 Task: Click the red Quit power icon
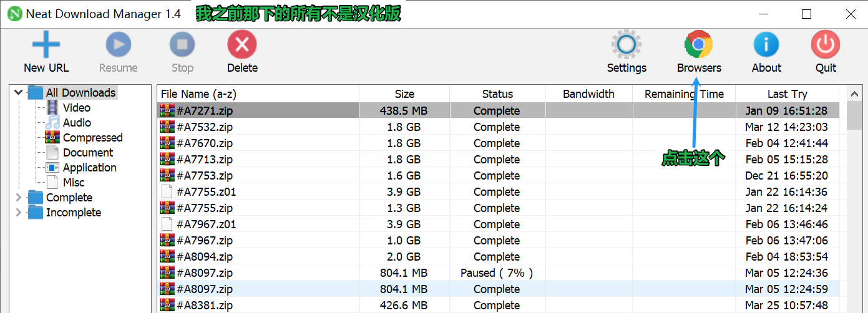(x=826, y=45)
